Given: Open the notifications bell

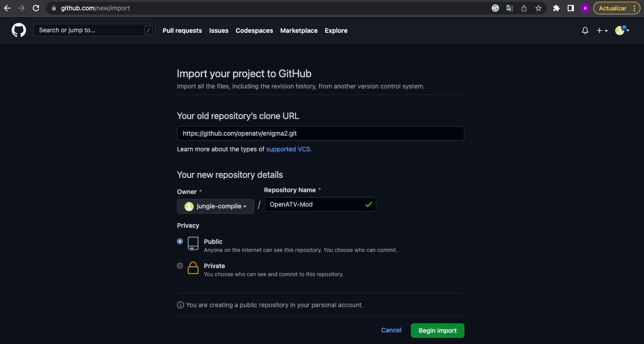Looking at the screenshot, I should tap(585, 31).
